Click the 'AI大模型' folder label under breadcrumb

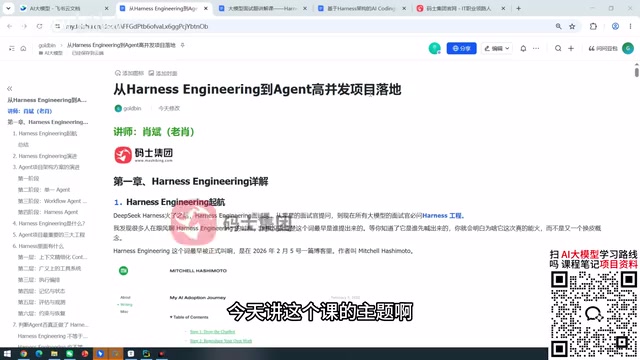(51, 53)
